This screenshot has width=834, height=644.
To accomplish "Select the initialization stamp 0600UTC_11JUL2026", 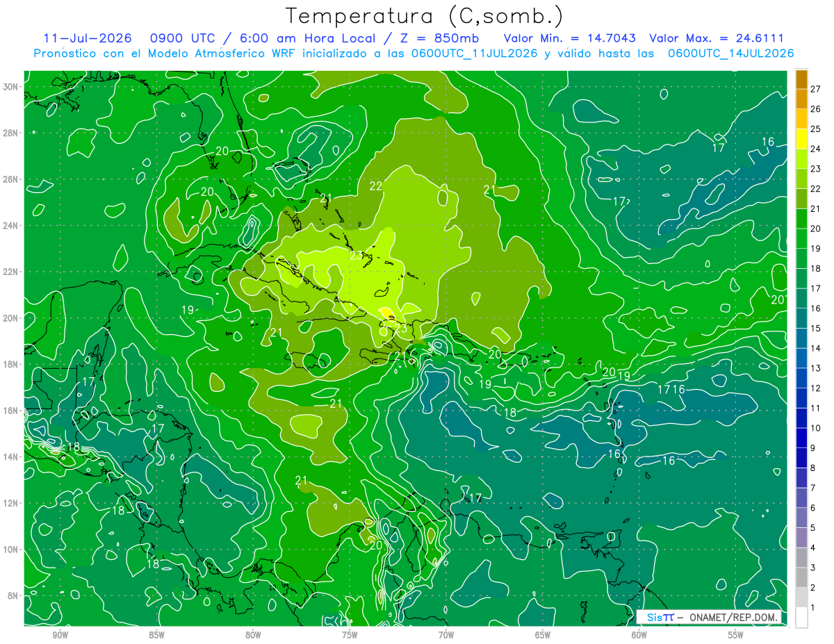I will tap(475, 53).
